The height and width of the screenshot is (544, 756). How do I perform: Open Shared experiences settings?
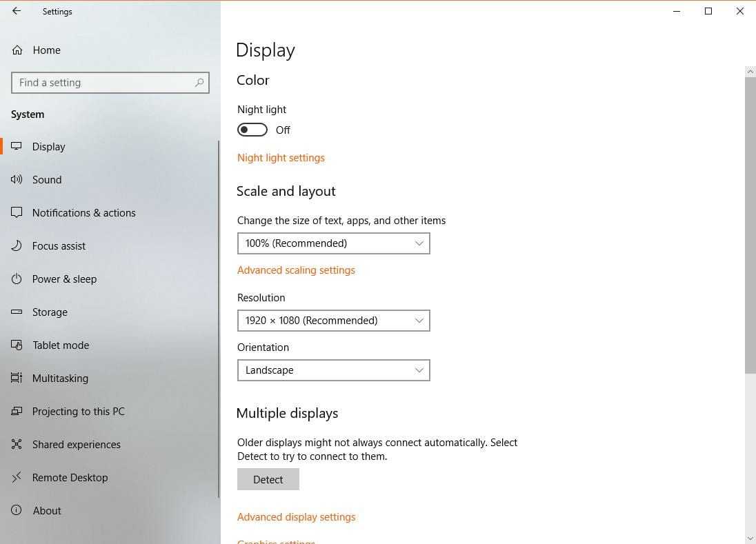click(x=76, y=445)
